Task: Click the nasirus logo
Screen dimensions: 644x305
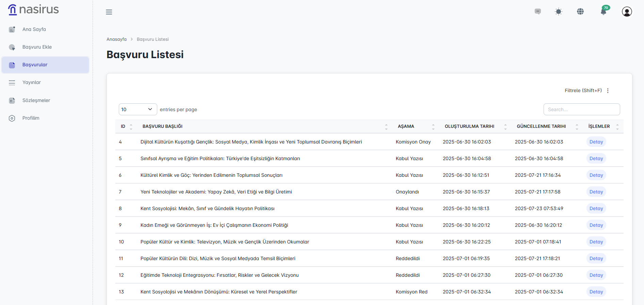Action: [x=33, y=10]
